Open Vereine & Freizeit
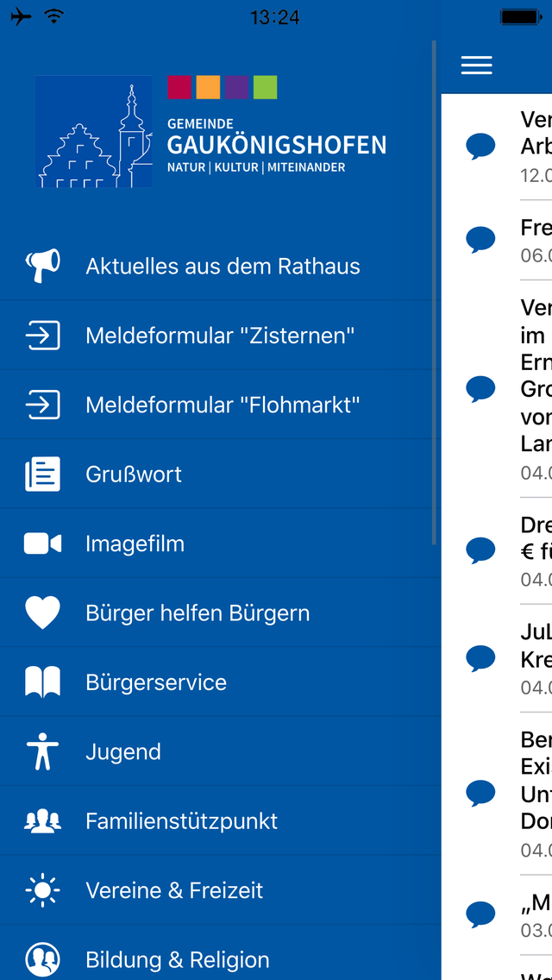Image resolution: width=552 pixels, height=980 pixels. coord(220,890)
